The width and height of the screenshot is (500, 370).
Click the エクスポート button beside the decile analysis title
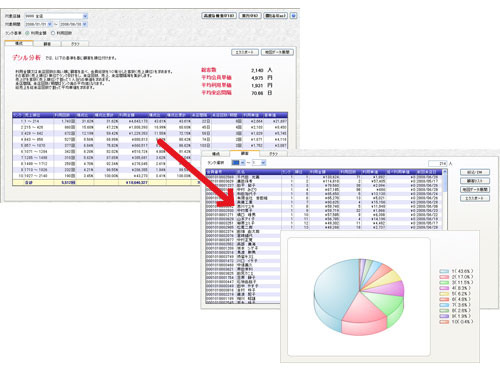coord(245,52)
